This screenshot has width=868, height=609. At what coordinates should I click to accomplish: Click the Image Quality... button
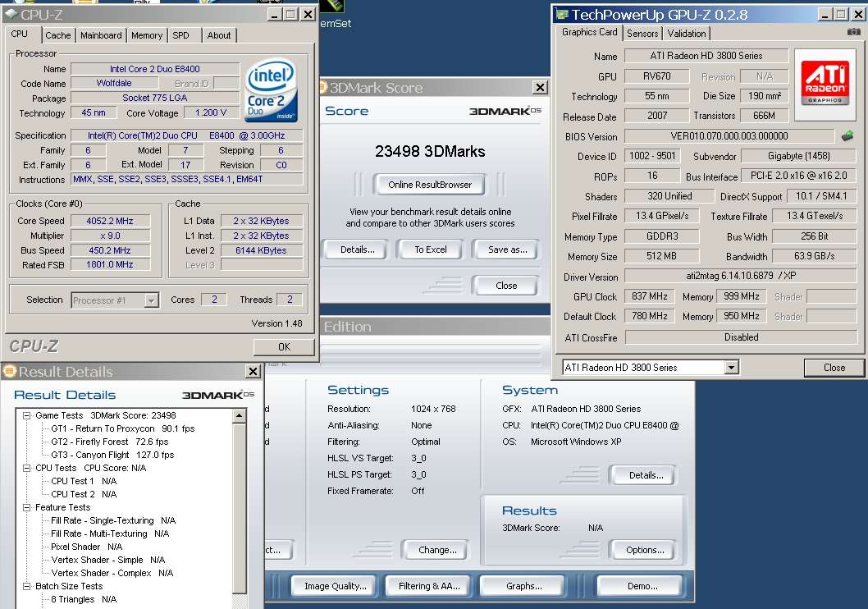(335, 586)
